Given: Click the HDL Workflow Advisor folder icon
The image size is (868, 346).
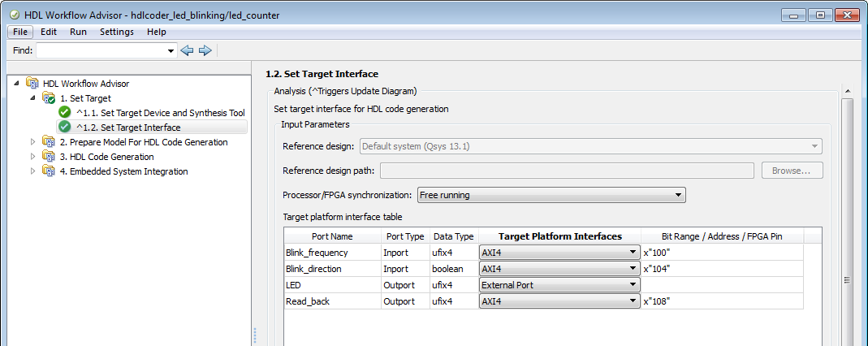Looking at the screenshot, I should click(32, 83).
